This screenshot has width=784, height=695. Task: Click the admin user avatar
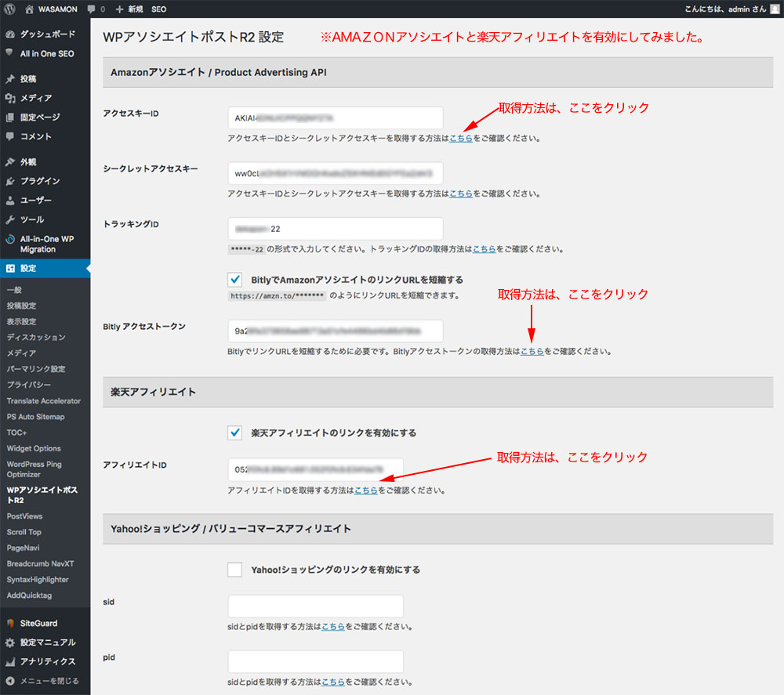point(775,9)
